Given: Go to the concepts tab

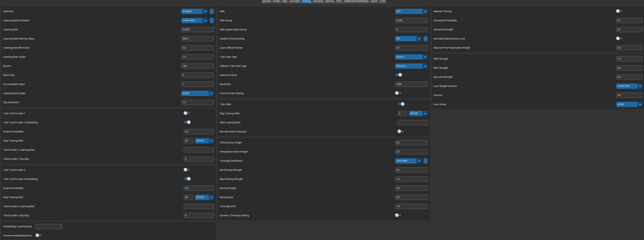Looking at the screenshot, I should (295, 1).
